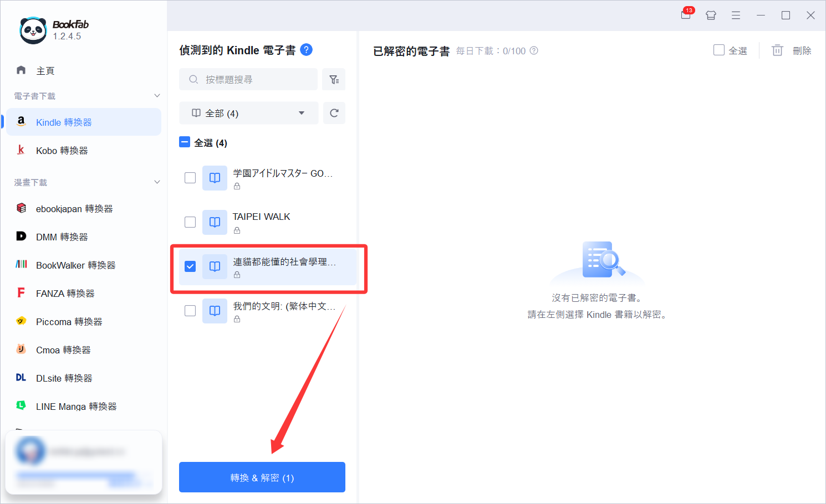Click the home icon for 主頁
This screenshot has height=504, width=826.
click(x=21, y=70)
